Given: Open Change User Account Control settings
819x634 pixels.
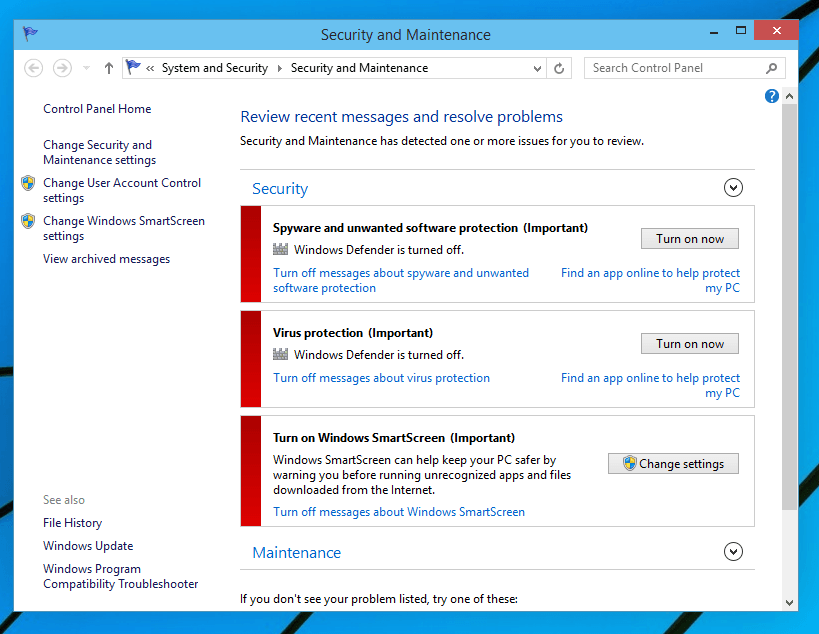Looking at the screenshot, I should tap(122, 190).
